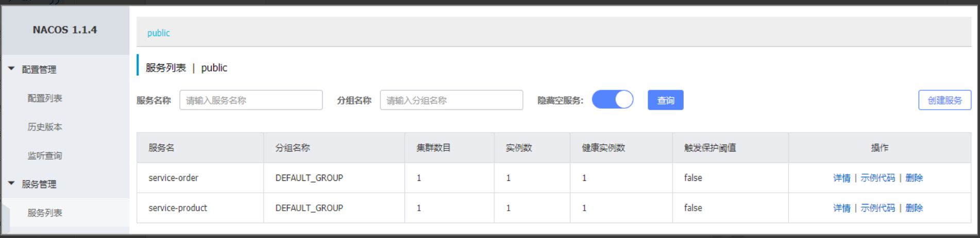This screenshot has width=980, height=238.
Task: Click the 配置管理 menu heading
Action: point(39,70)
